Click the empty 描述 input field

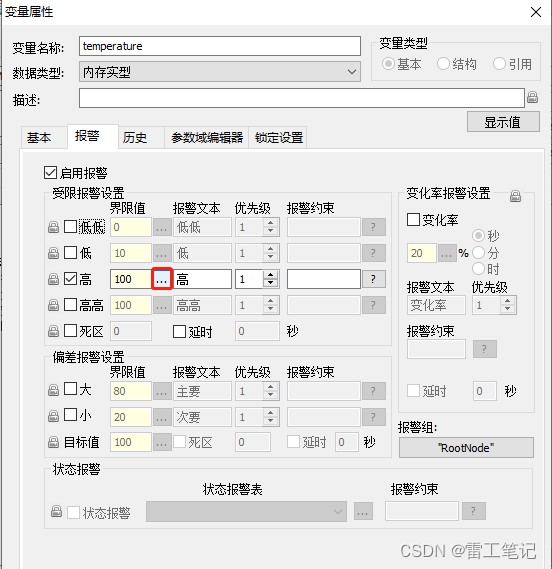[x=302, y=98]
